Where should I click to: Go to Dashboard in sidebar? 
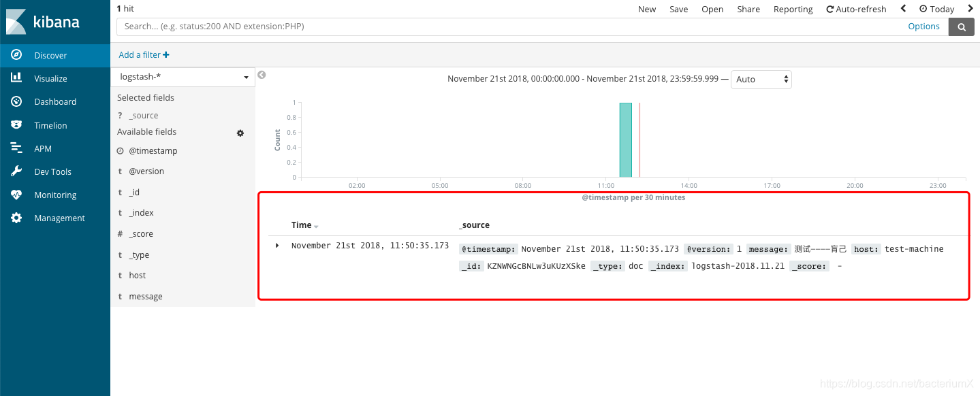(x=55, y=101)
